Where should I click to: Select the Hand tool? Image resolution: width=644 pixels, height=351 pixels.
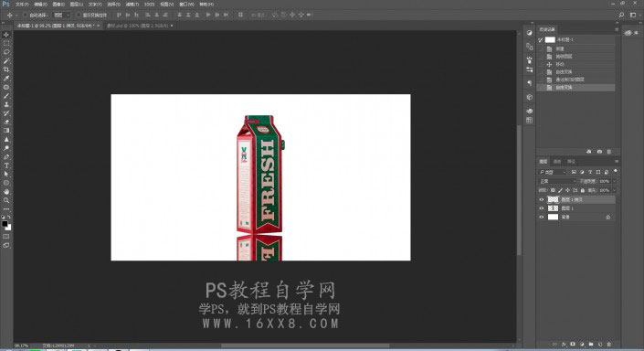pos(6,192)
